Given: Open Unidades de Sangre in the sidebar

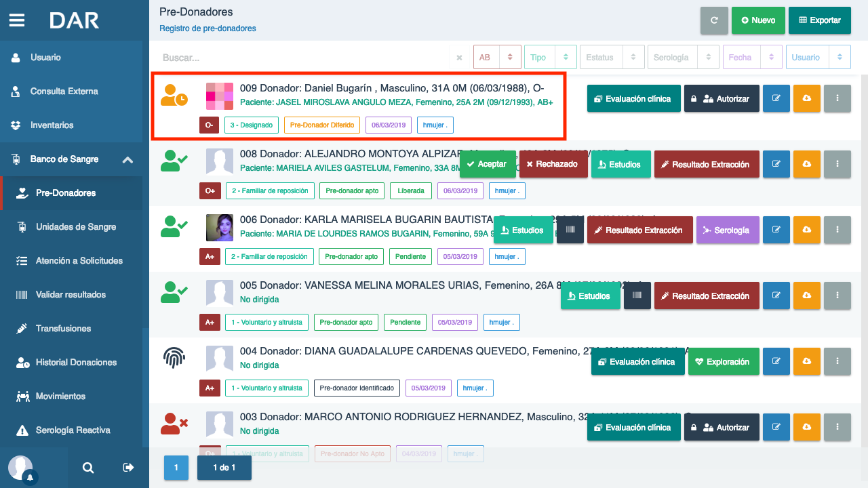Looking at the screenshot, I should (71, 227).
